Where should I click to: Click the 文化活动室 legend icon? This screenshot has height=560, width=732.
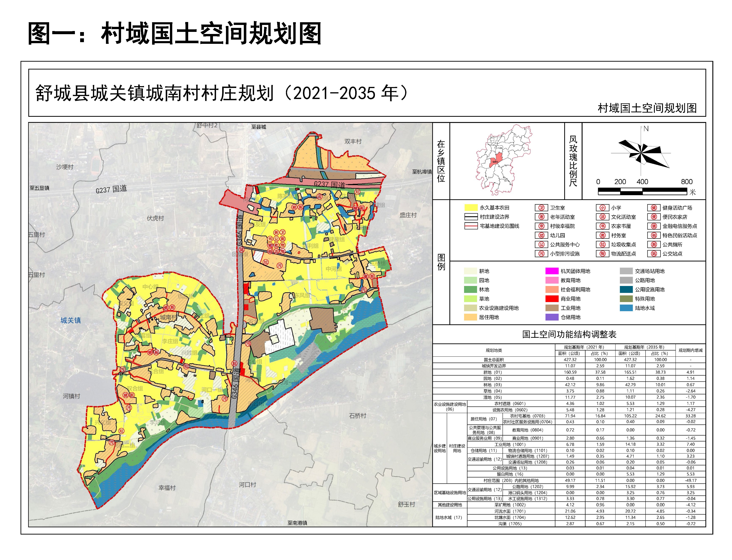pos(602,217)
